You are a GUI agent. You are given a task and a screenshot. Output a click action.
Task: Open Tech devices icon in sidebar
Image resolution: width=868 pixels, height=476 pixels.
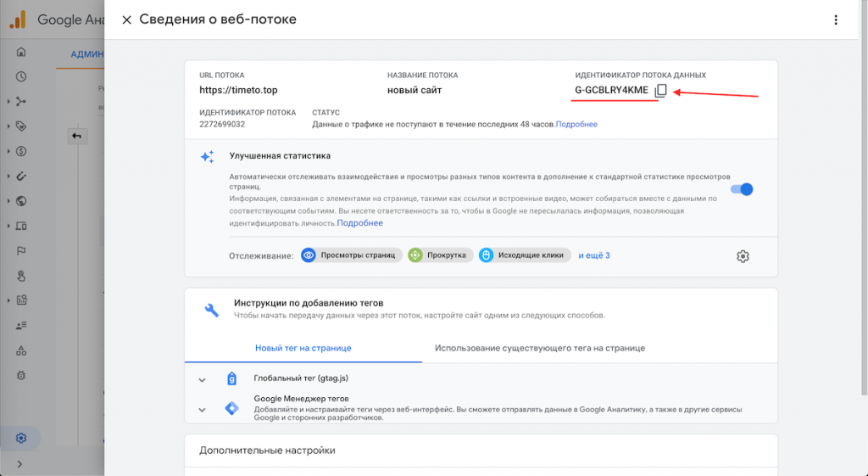point(21,226)
